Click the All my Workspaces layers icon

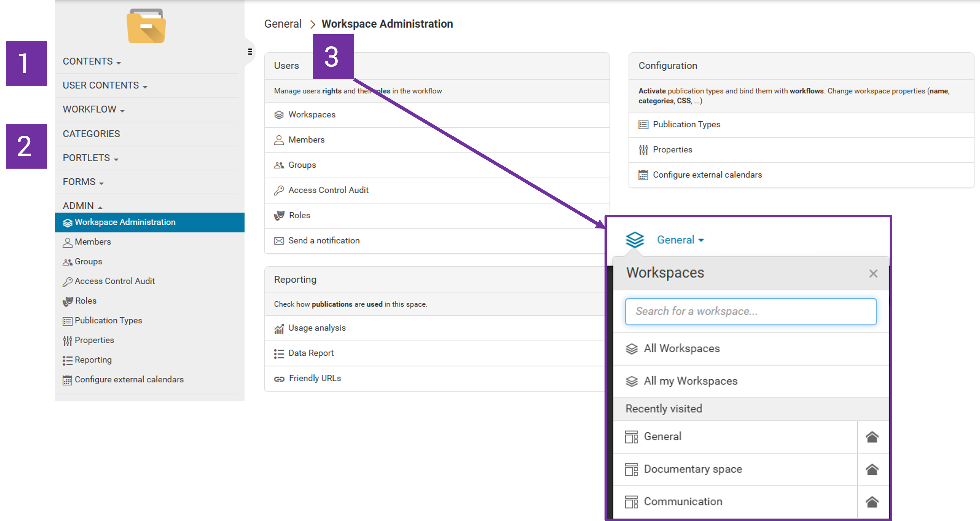pos(632,381)
